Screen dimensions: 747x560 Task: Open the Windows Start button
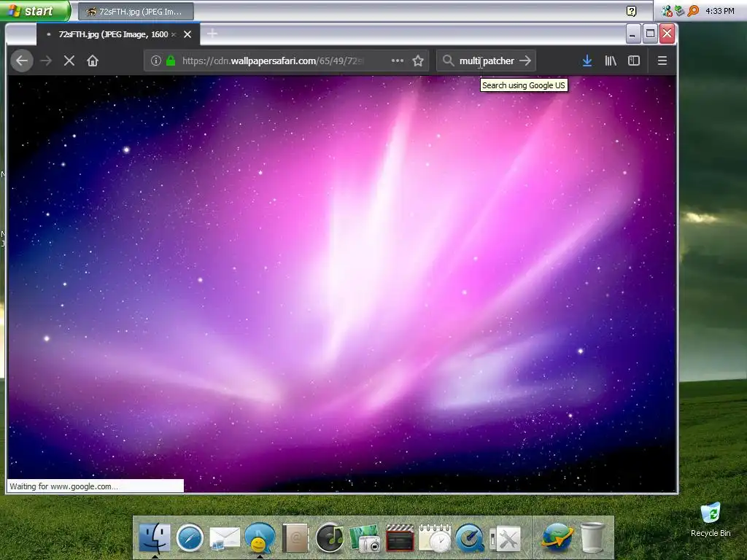point(34,10)
